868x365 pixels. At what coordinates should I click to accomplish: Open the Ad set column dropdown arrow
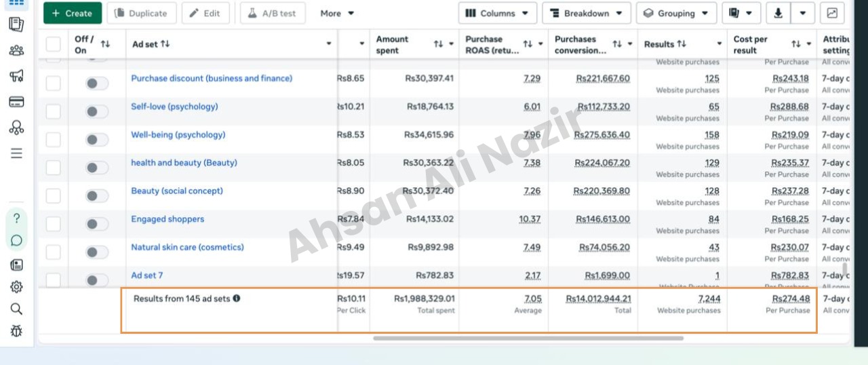click(x=329, y=44)
